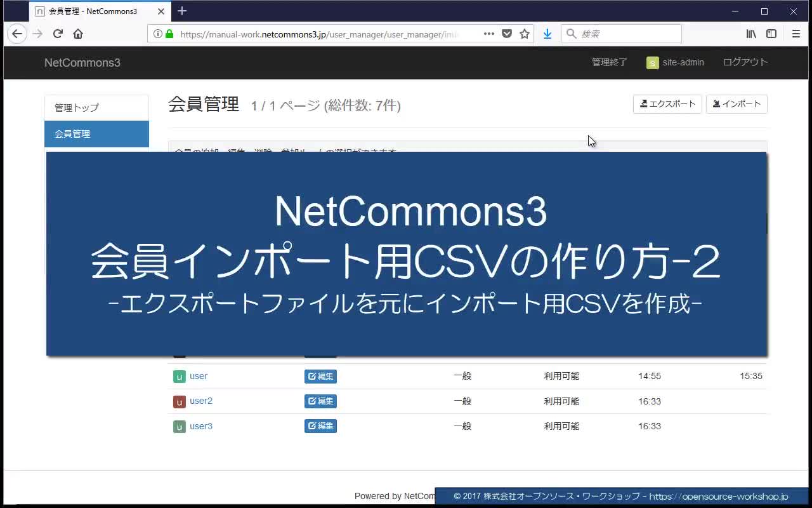The image size is (812, 508).
Task: Open the user2 member link
Action: pos(201,401)
